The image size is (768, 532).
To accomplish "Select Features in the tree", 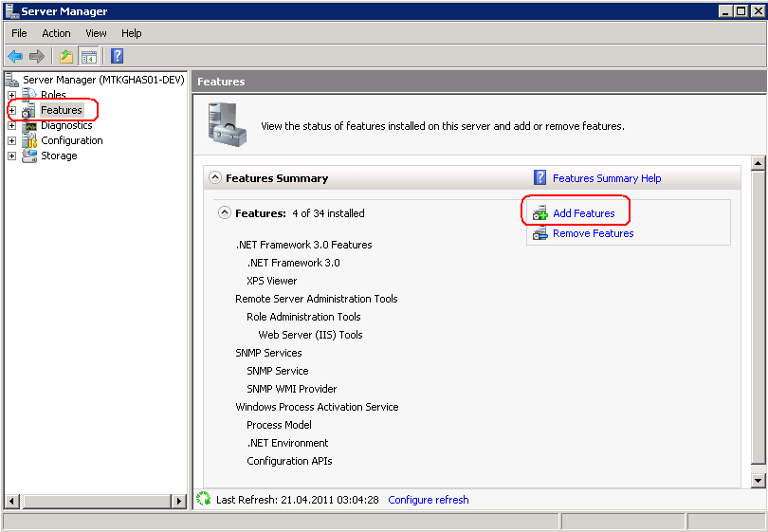I will [62, 110].
